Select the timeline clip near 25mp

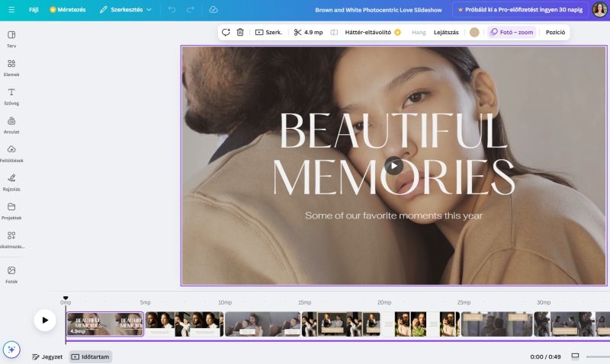(x=496, y=324)
